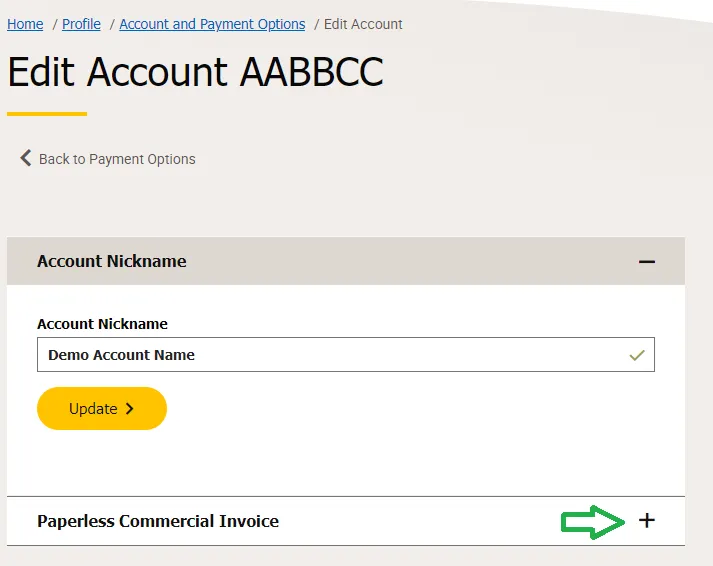
Task: Collapse Account Nickname section via minus icon
Action: (x=647, y=262)
